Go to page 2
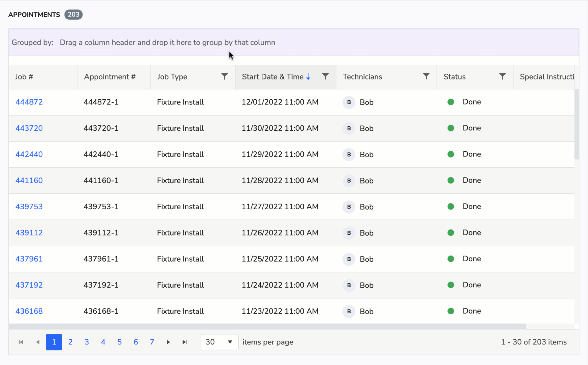The width and height of the screenshot is (588, 365). [70, 342]
